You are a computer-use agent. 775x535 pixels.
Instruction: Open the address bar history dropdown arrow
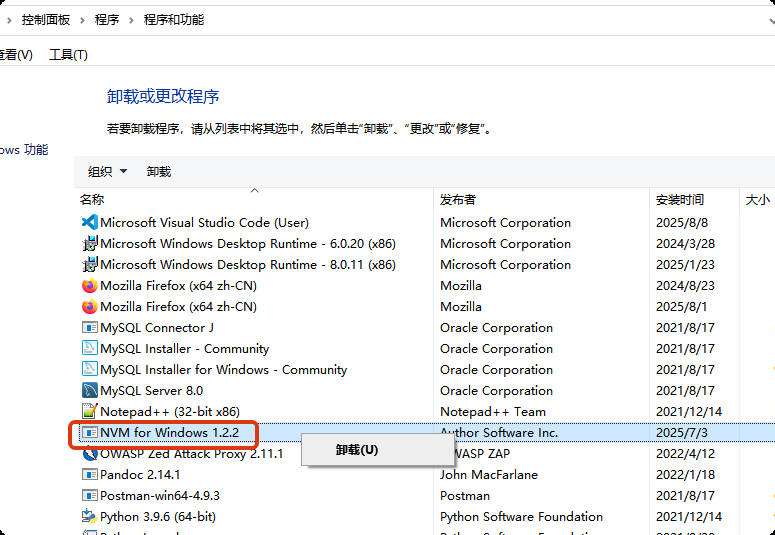[x=772, y=21]
